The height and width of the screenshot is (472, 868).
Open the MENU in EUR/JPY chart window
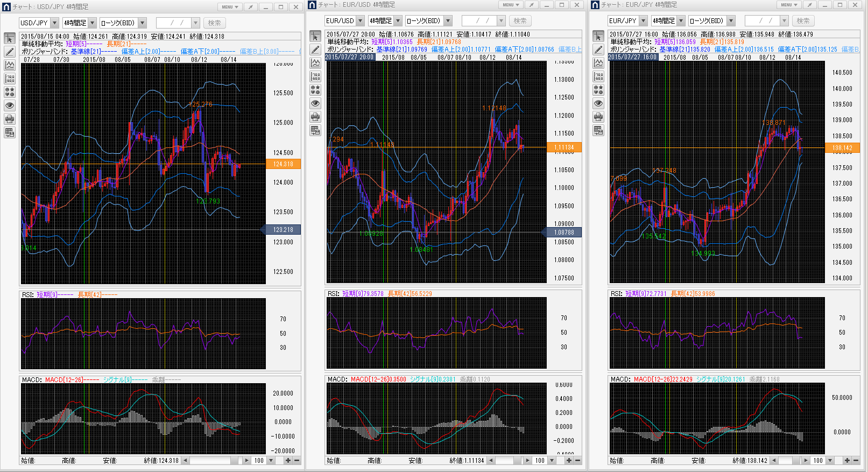pos(789,5)
